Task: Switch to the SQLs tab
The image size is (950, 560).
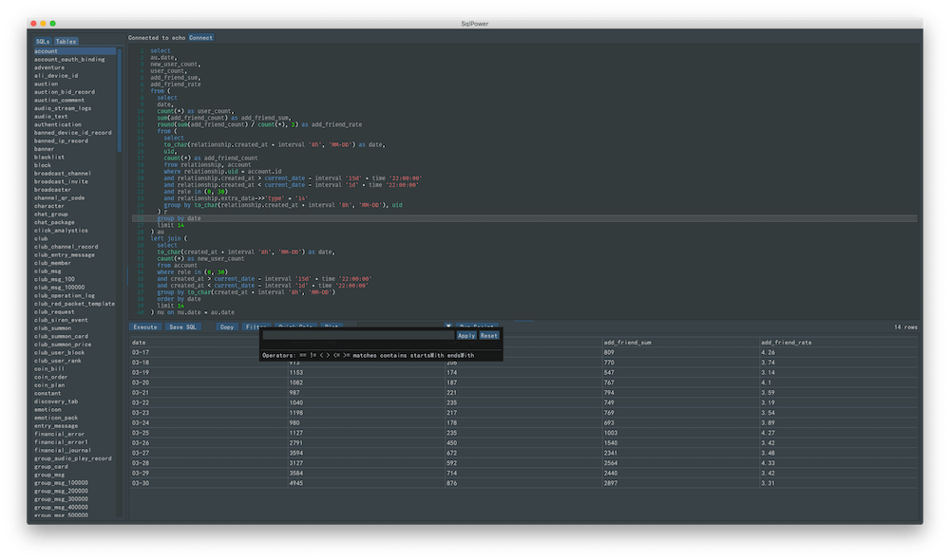Action: [43, 42]
